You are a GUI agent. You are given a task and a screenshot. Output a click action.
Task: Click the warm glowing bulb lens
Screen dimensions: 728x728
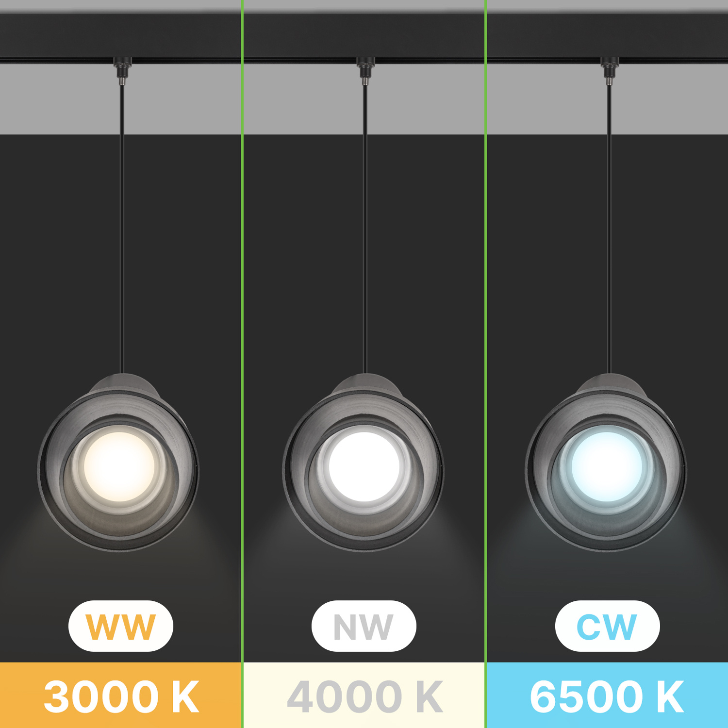[x=119, y=467]
